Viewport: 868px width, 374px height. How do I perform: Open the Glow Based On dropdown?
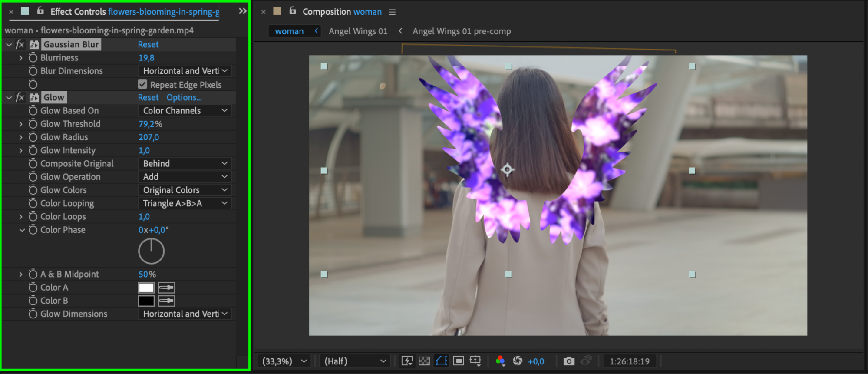tap(185, 111)
